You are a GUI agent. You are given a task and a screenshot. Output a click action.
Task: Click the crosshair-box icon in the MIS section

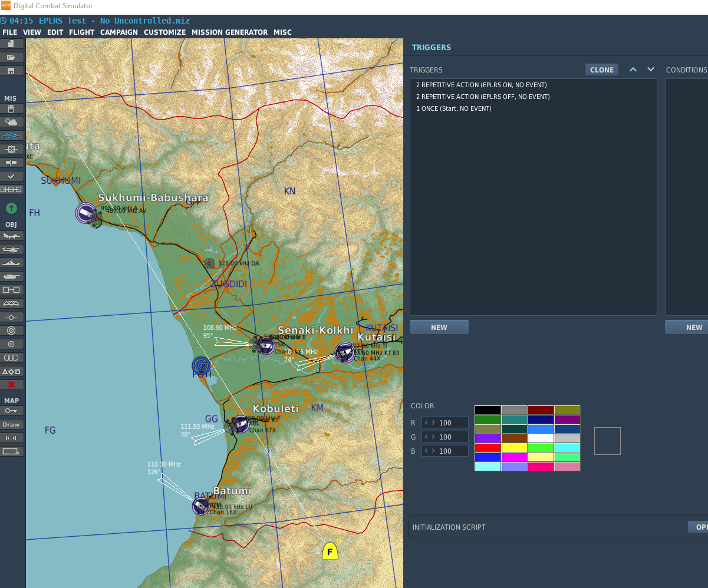(x=12, y=149)
